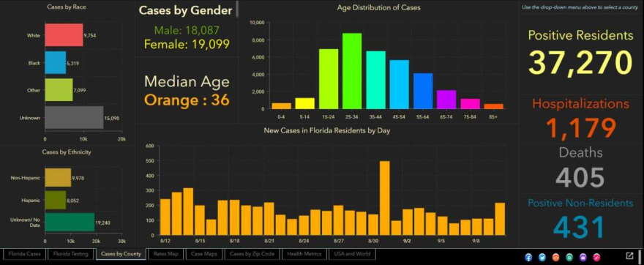The image size is (644, 265).
Task: Click the purple 65-74 age bar
Action: tap(446, 100)
